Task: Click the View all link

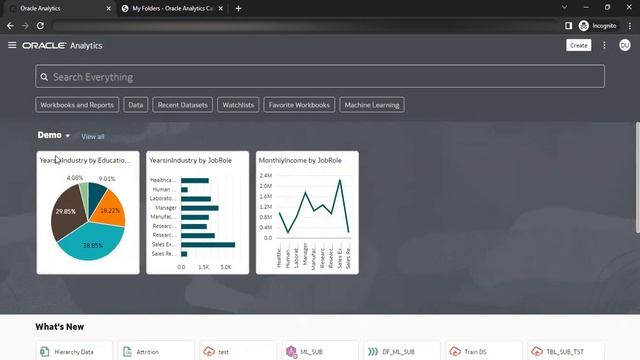Action: (93, 136)
